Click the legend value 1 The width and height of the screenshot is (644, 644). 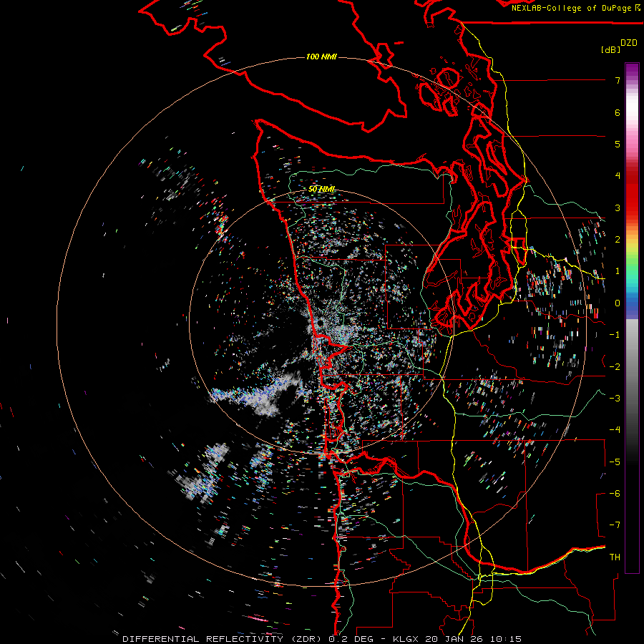point(618,271)
